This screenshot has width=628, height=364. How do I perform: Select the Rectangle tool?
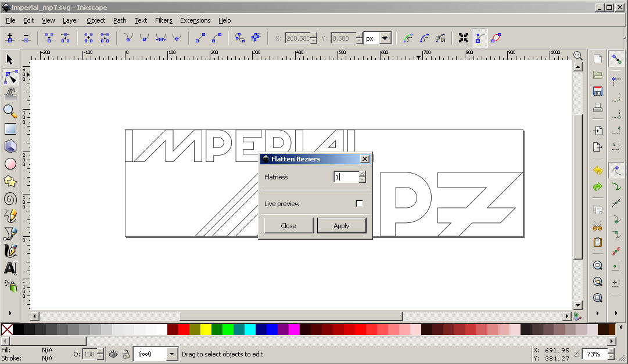(x=10, y=129)
